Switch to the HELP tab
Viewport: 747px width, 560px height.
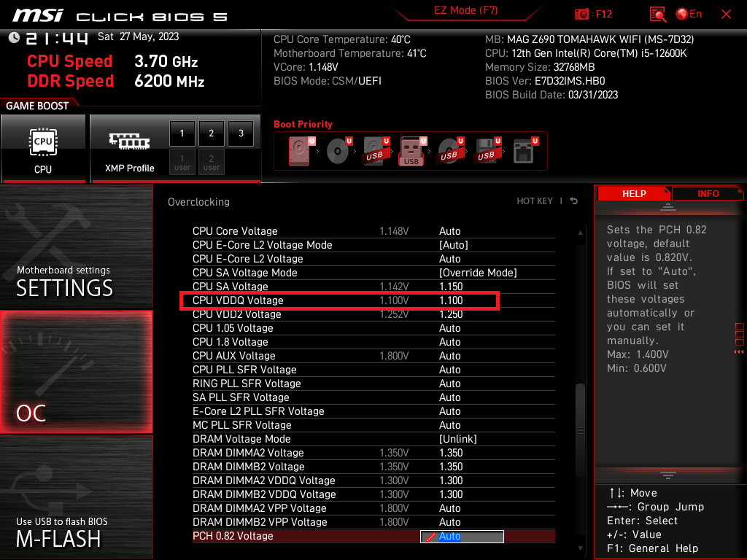pyautogui.click(x=634, y=194)
